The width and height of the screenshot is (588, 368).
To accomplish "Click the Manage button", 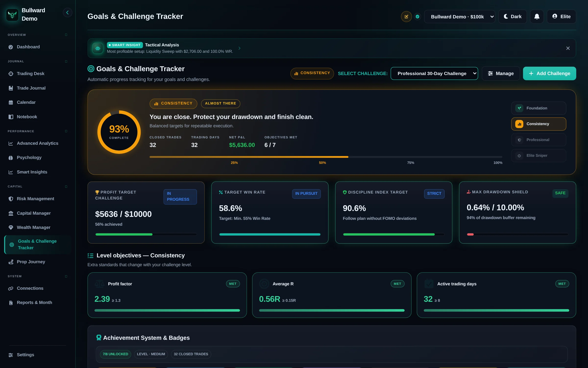I will 501,74.
